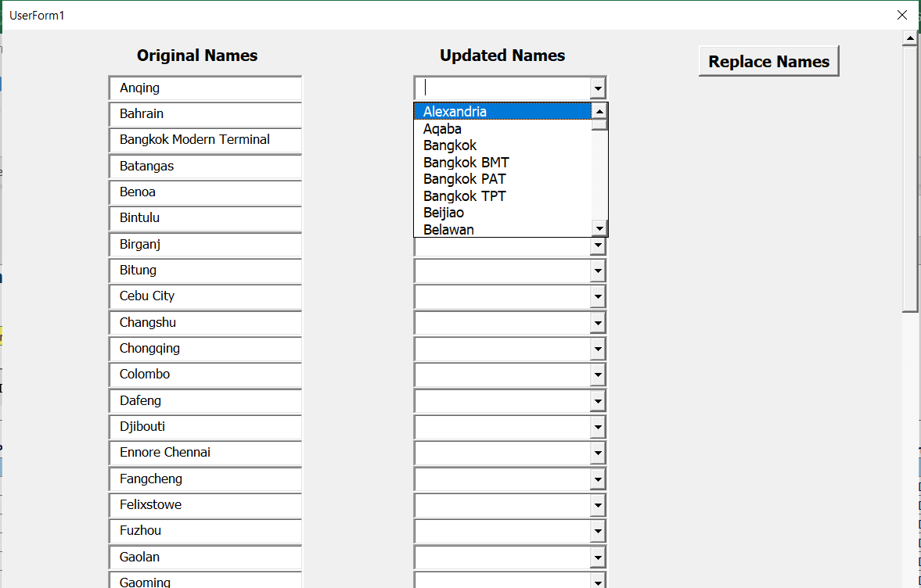Click the form scrollbar's up arrow
Screen dimensions: 921x588
(910, 36)
